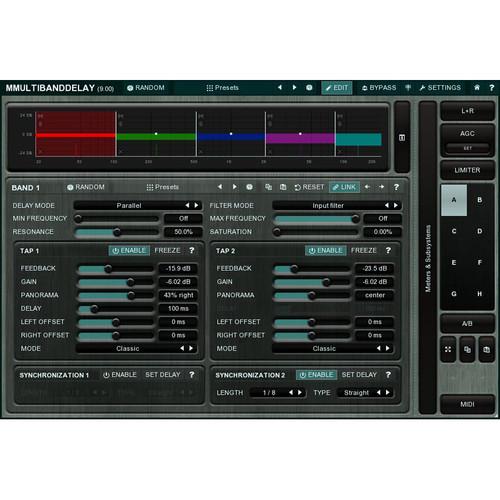This screenshot has height=500, width=500.
Task: Click the band graph options icon beside display
Action: click(402, 137)
